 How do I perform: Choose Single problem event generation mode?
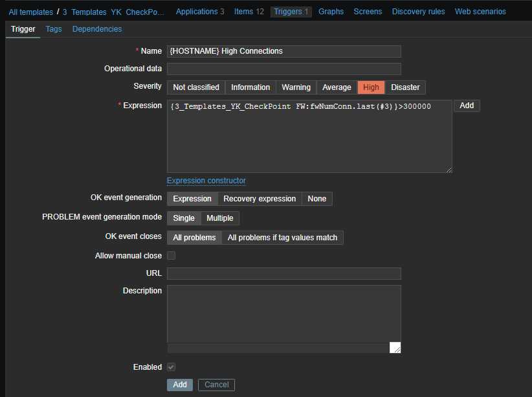(184, 218)
